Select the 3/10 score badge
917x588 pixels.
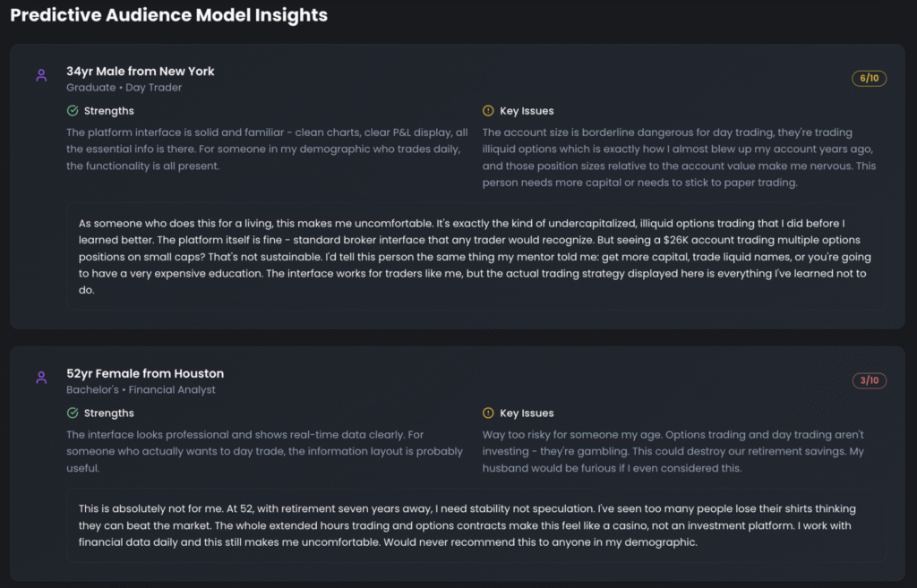[x=869, y=381]
